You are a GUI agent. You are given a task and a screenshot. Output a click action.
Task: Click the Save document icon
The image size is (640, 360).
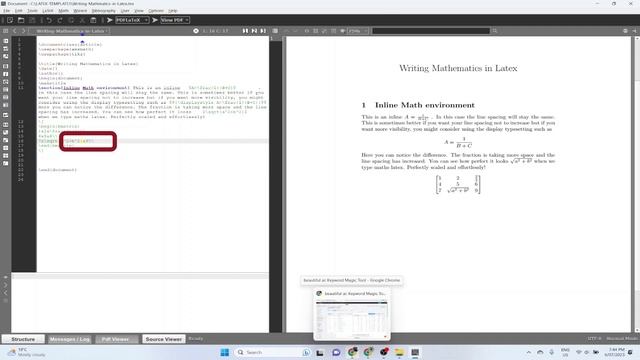(32, 20)
